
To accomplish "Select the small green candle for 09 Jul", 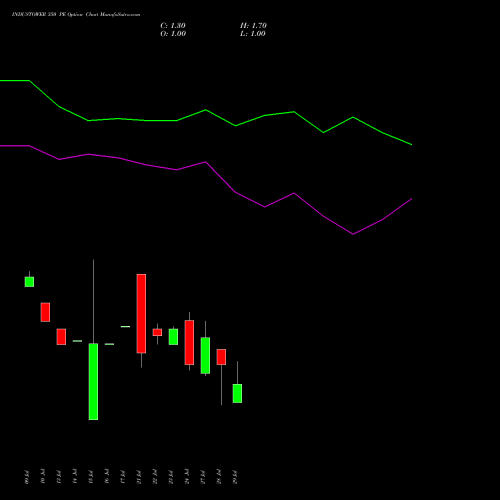I will 29,282.
